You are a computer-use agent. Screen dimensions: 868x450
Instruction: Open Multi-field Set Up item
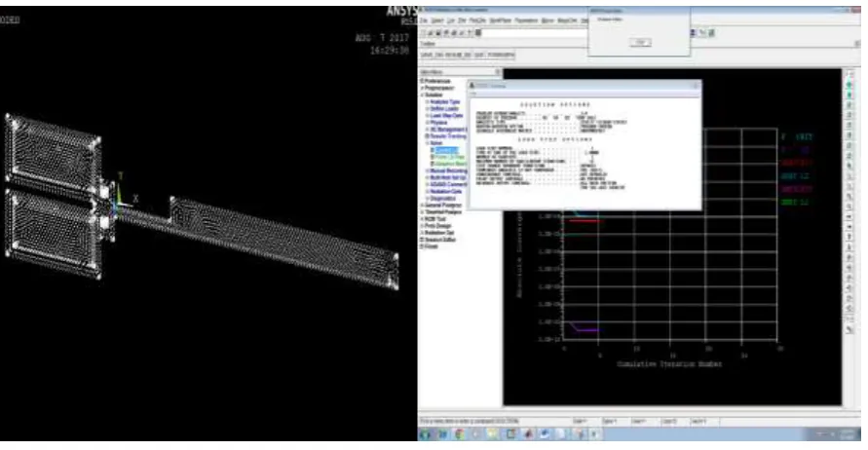coord(447,177)
